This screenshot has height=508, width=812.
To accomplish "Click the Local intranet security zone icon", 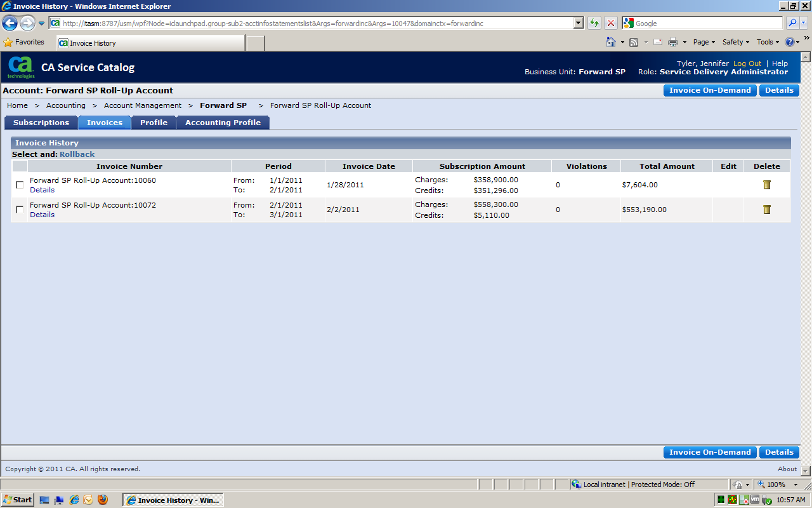I will [x=576, y=484].
